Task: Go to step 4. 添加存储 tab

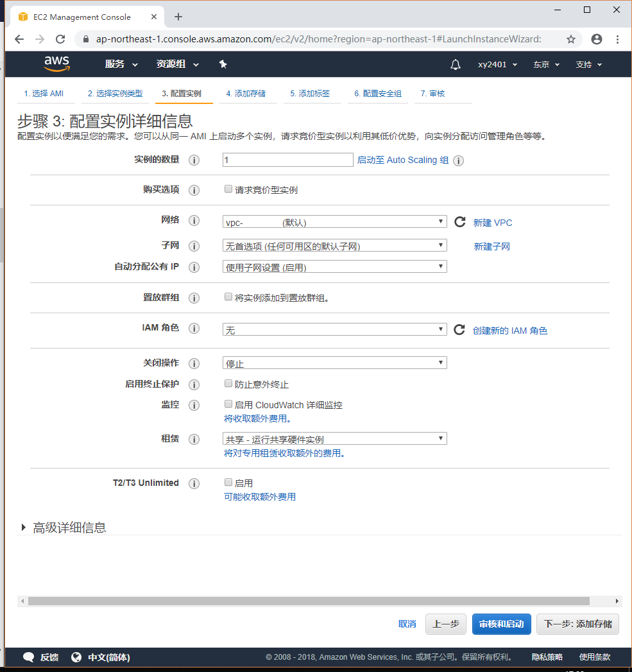Action: click(246, 94)
